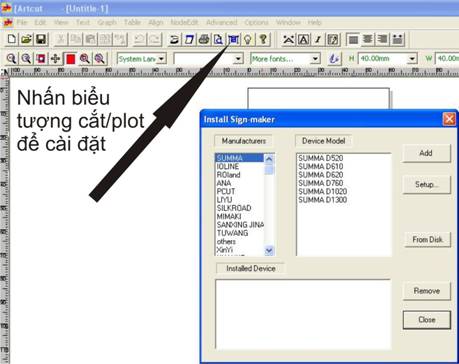Select others in the Manufacturers list
This screenshot has height=364, width=459.
click(240, 241)
